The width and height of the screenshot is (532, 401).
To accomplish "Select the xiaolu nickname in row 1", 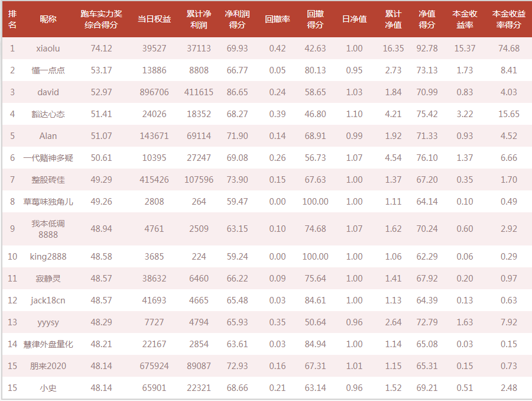I will point(48,48).
